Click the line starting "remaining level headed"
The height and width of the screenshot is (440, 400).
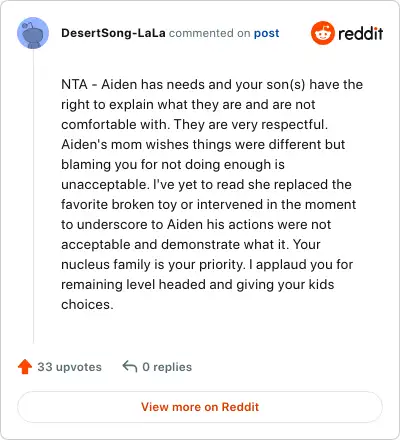(x=198, y=284)
